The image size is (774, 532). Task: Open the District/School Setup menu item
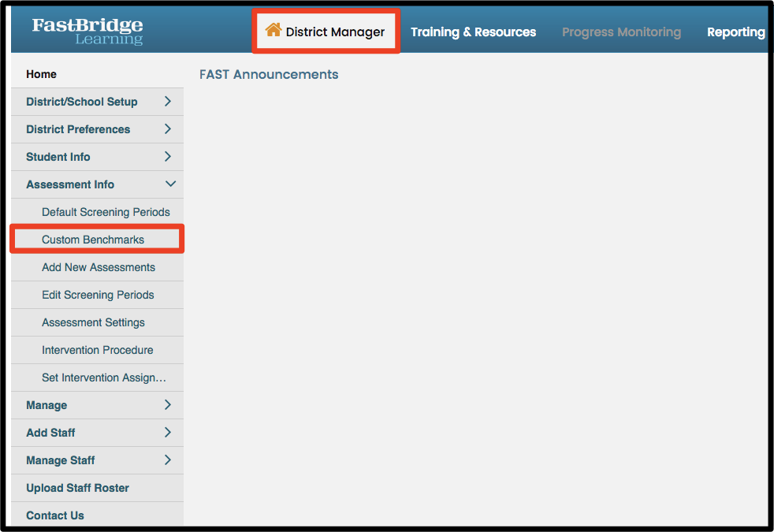[97, 102]
